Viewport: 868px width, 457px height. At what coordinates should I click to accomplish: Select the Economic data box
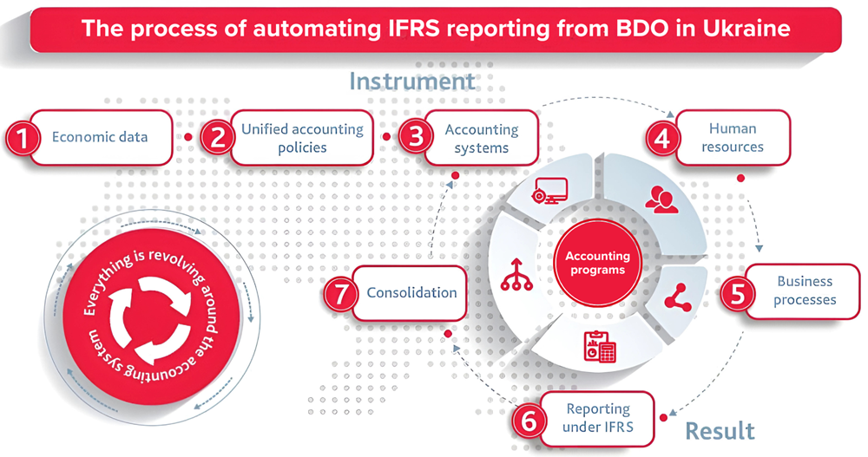click(101, 137)
